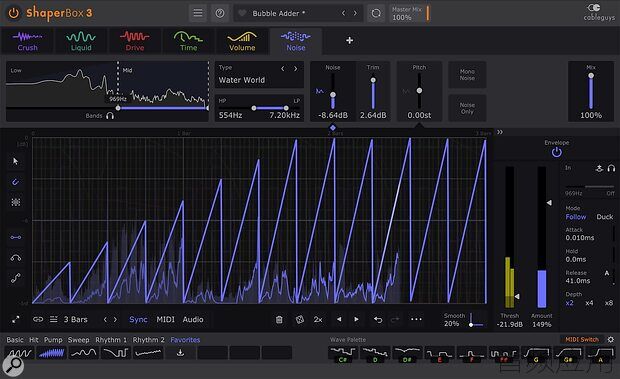
Task: Open the Sweep presets category
Action: 79,340
